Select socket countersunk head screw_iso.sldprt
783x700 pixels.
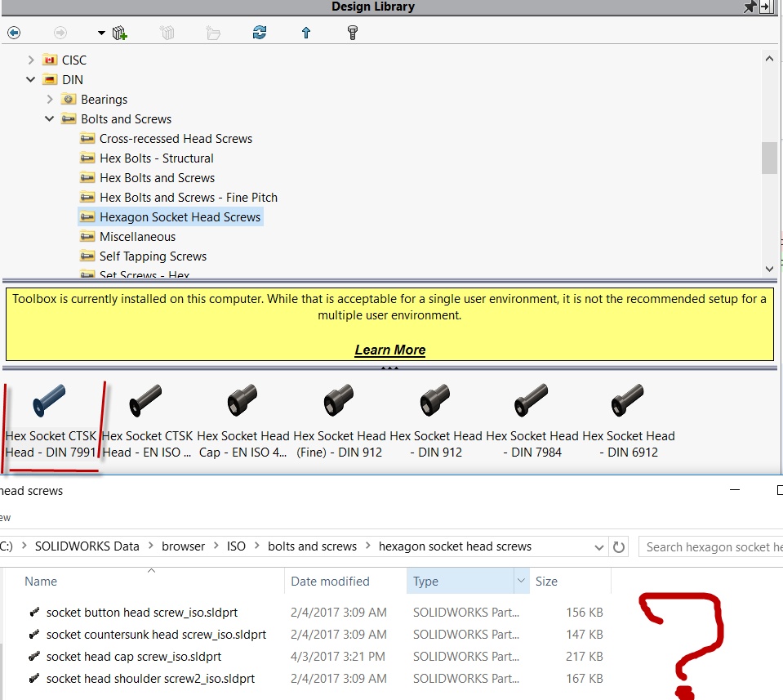(x=156, y=635)
